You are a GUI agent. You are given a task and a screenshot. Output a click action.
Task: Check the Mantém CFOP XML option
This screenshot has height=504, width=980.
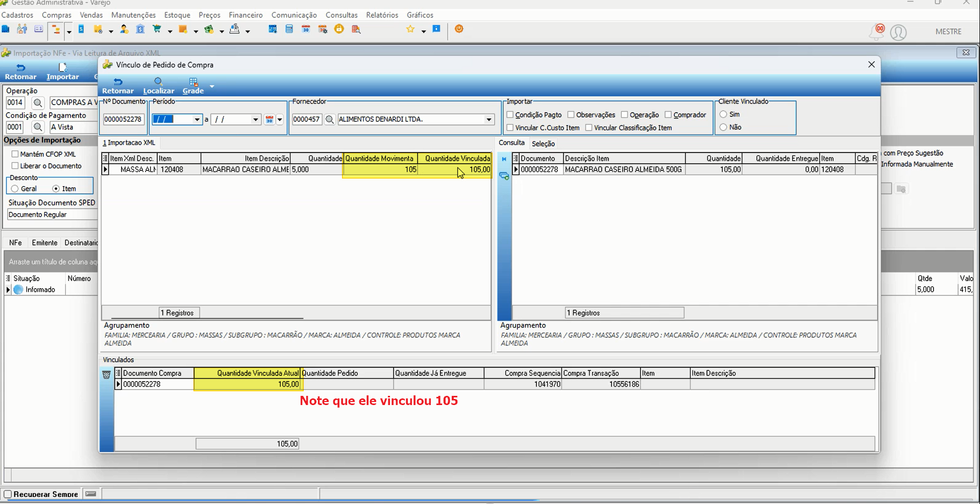click(15, 154)
